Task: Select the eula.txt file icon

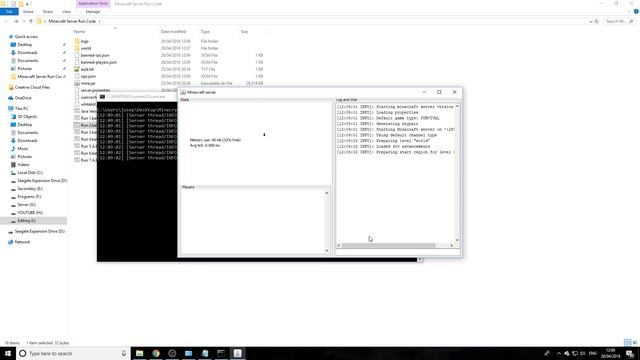Action: point(77,69)
